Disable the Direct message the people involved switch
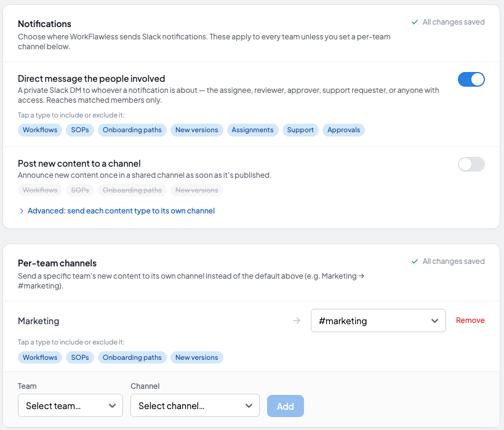The image size is (504, 430). point(471,79)
